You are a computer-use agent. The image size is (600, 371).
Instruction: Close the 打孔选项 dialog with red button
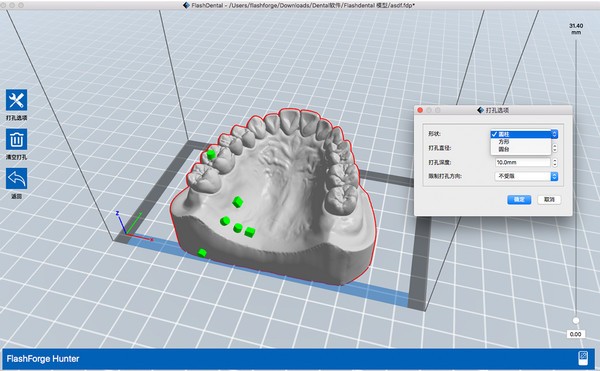point(420,110)
